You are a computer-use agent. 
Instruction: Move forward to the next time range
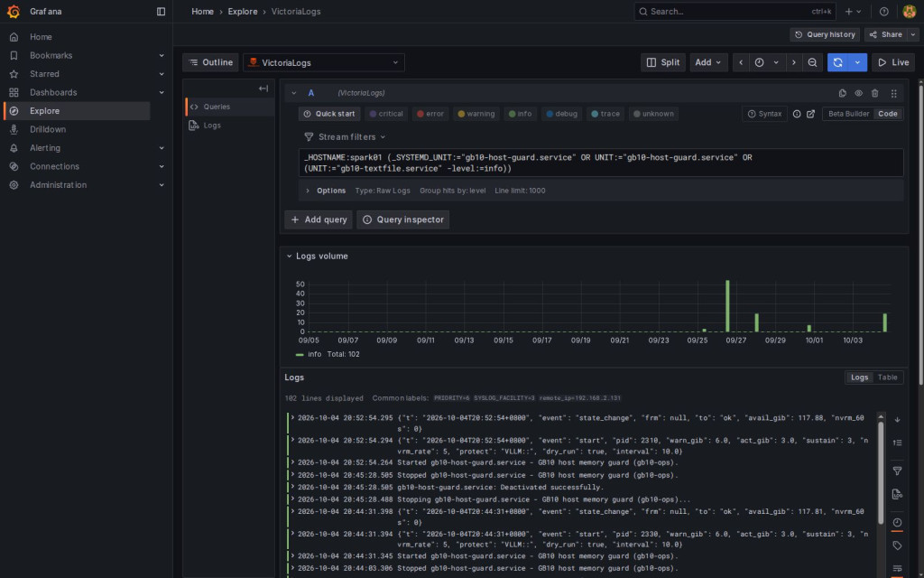click(794, 62)
